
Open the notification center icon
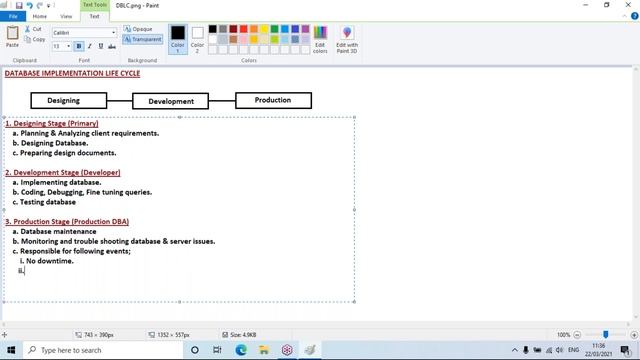click(x=625, y=350)
